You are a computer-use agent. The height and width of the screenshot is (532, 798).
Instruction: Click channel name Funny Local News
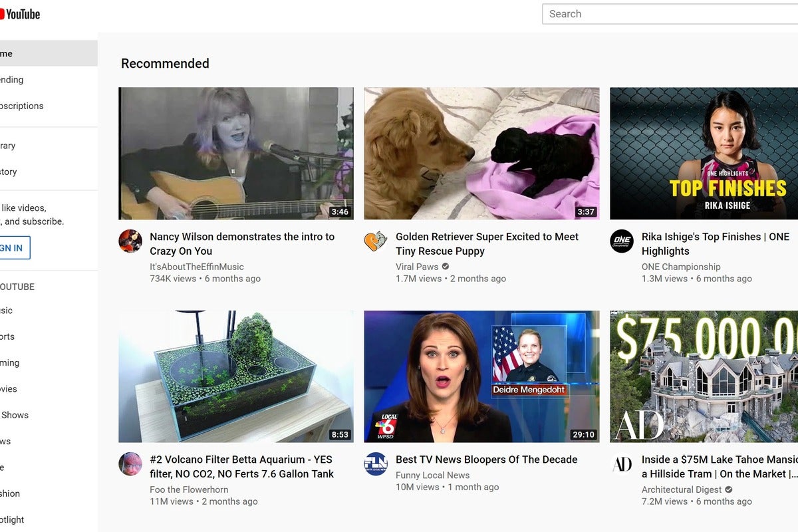[432, 475]
